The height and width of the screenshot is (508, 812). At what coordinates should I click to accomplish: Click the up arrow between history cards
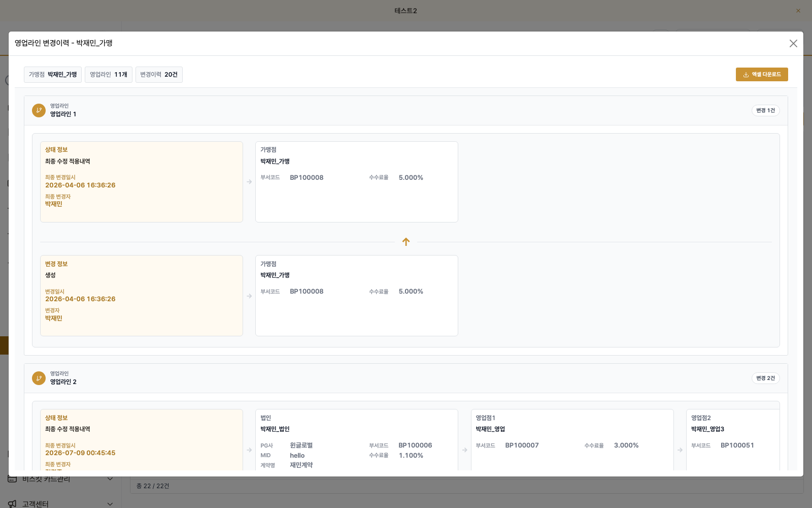[406, 242]
